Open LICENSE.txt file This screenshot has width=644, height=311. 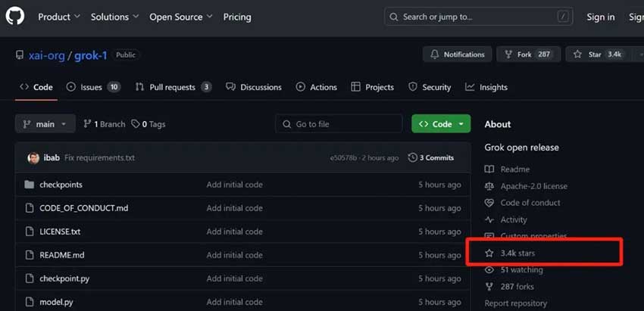(x=60, y=232)
